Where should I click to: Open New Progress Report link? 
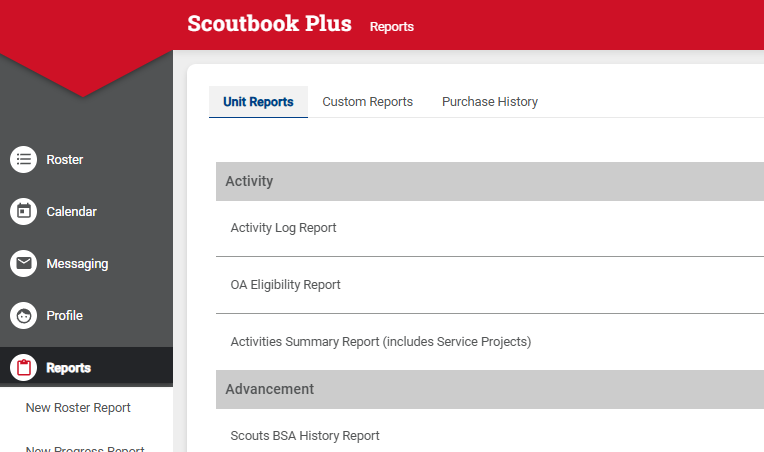point(85,449)
